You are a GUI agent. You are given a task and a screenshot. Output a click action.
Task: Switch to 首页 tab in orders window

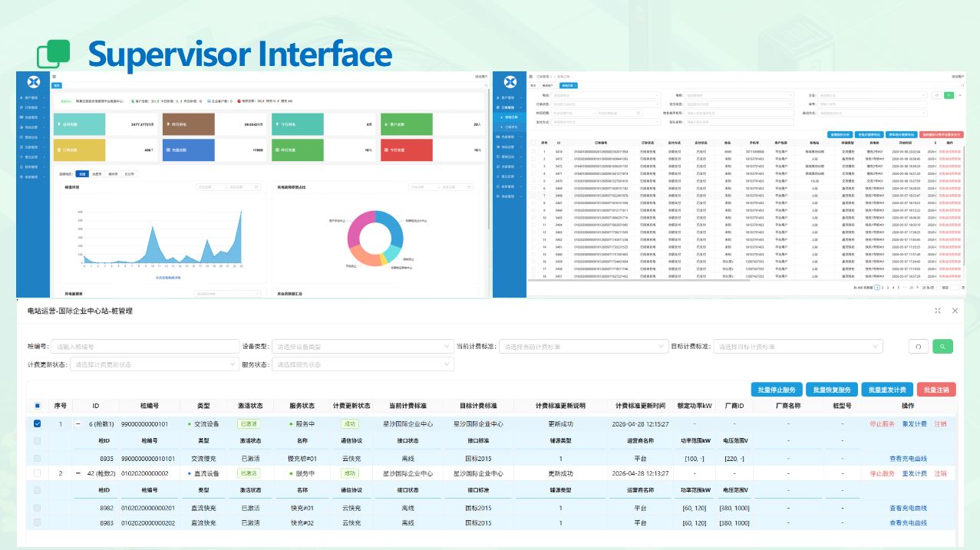(x=533, y=85)
